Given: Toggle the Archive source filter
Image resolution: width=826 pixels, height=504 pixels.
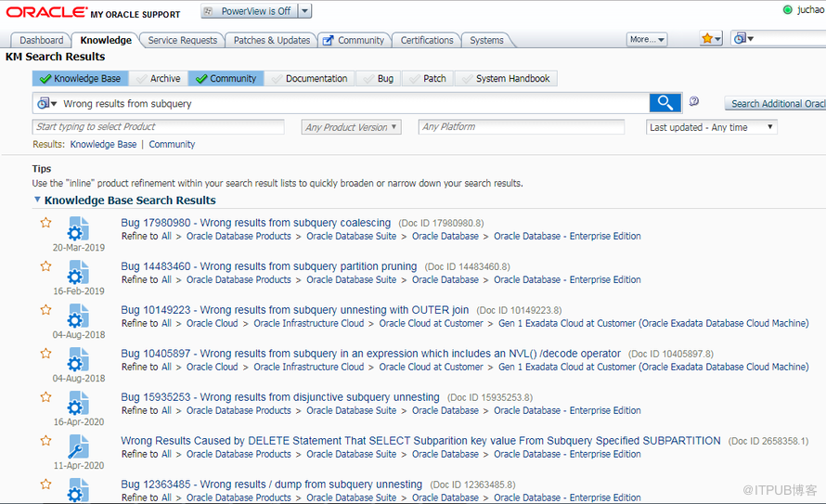Looking at the screenshot, I should click(158, 79).
